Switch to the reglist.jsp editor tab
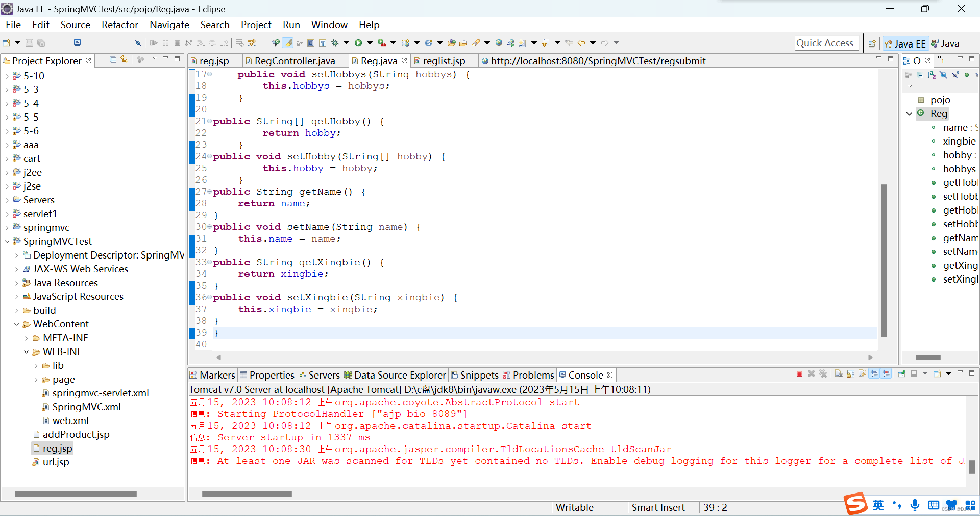Image resolution: width=980 pixels, height=516 pixels. 444,61
